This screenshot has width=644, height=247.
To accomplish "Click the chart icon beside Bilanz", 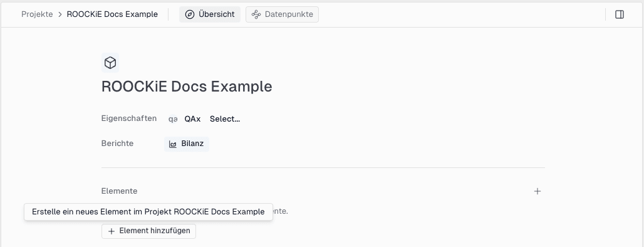I will [x=173, y=144].
